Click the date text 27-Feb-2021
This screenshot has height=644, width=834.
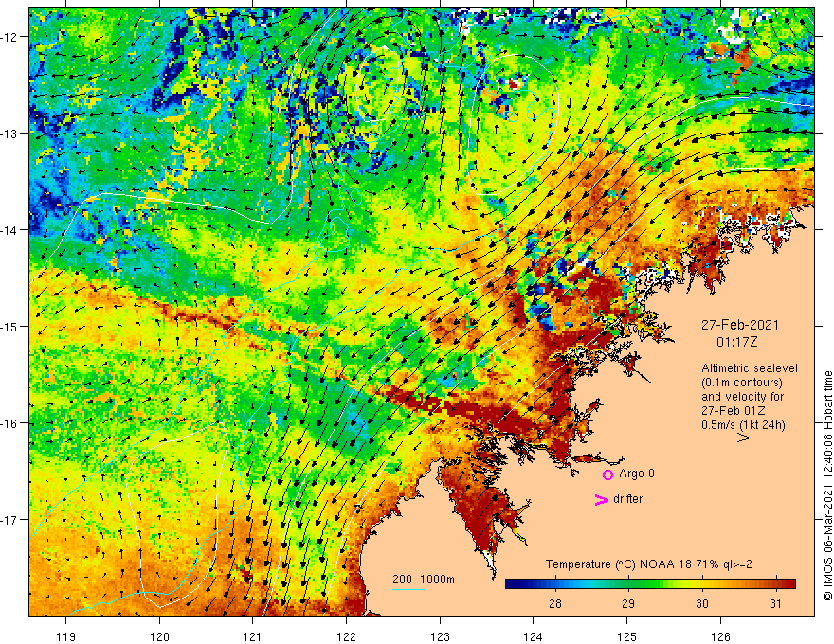tap(740, 325)
